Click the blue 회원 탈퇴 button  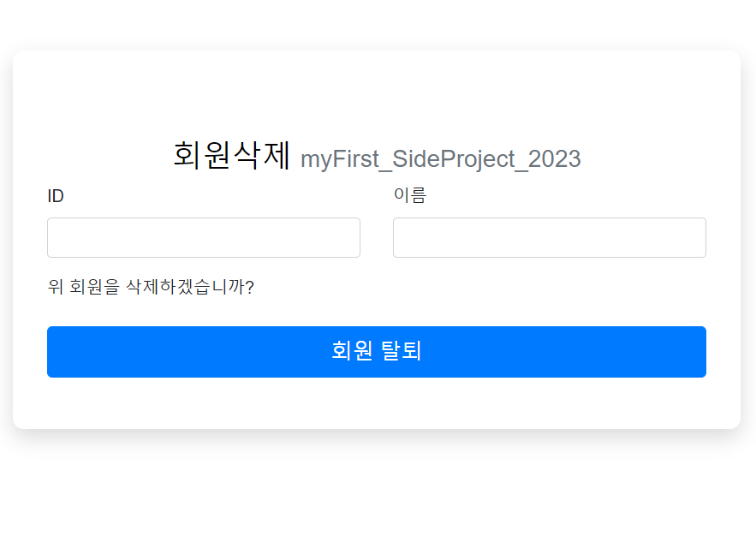[377, 351]
